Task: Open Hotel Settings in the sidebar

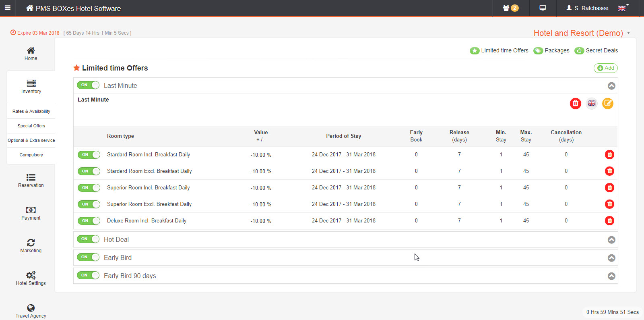Action: click(x=31, y=278)
